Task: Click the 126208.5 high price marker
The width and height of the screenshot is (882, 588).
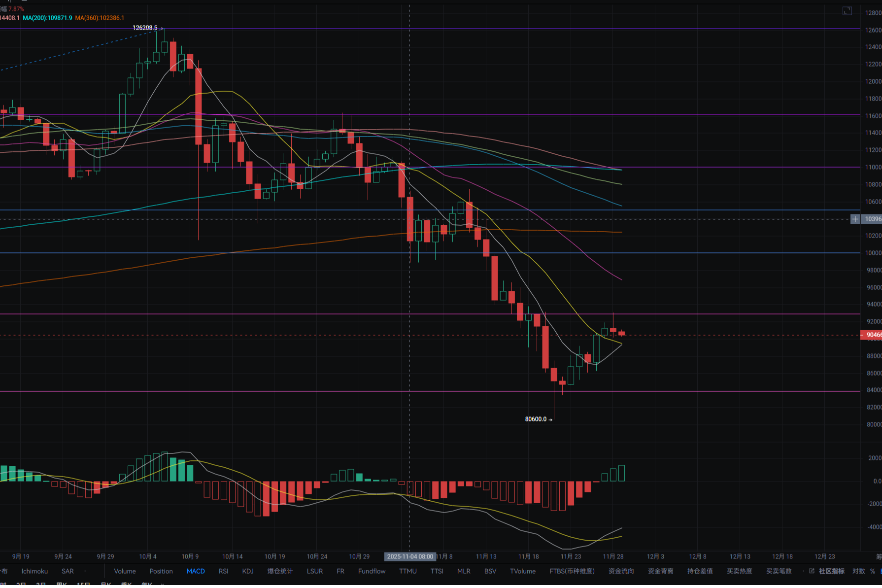Action: click(x=145, y=28)
